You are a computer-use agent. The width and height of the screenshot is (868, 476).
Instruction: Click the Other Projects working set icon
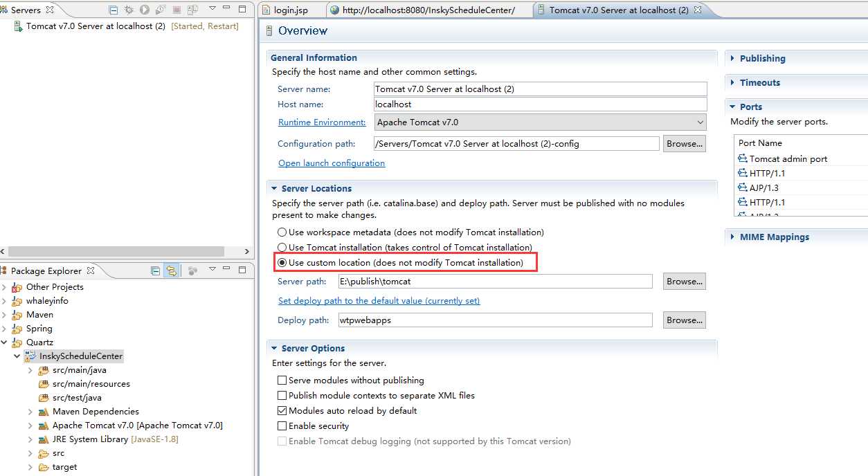click(x=17, y=287)
